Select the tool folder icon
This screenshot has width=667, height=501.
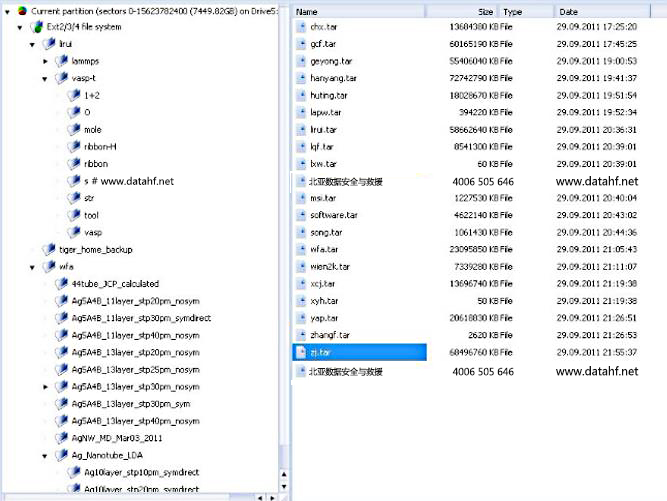coord(74,215)
